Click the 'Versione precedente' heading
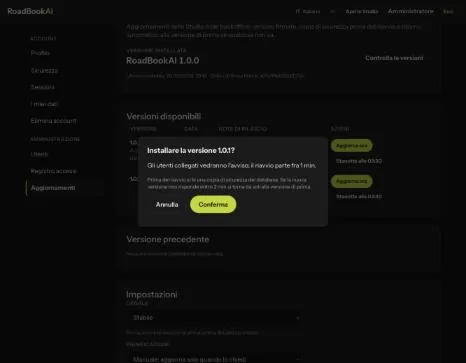The width and height of the screenshot is (466, 363). [x=168, y=239]
